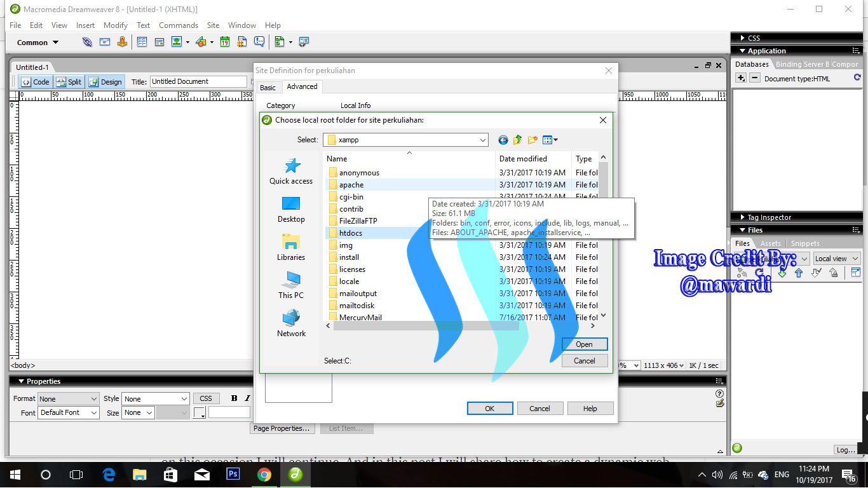The image size is (868, 488).
Task: Click the Images insert icon
Action: click(176, 42)
